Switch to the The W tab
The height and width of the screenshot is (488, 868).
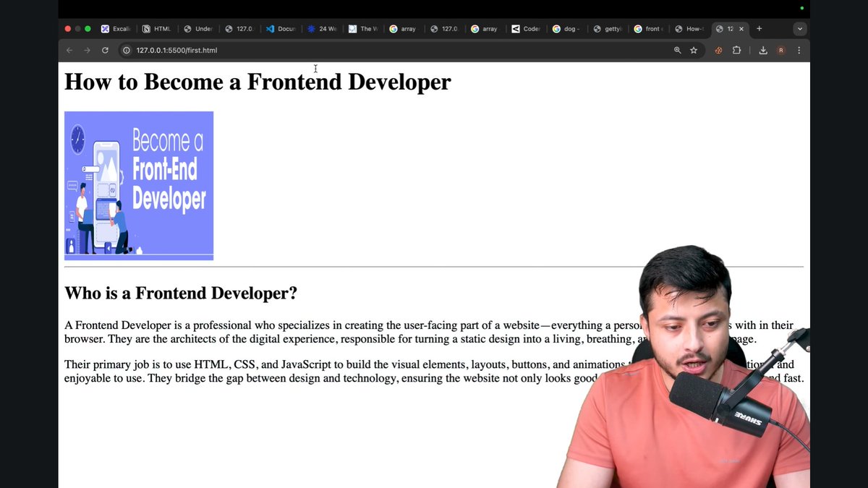click(x=362, y=29)
